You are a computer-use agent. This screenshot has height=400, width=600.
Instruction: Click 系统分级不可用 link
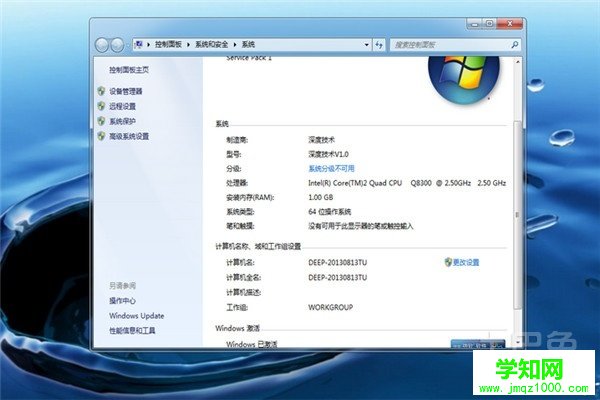(x=331, y=168)
